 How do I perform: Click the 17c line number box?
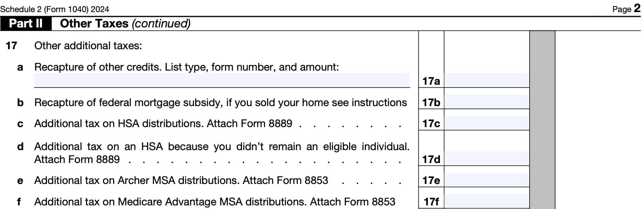click(431, 123)
